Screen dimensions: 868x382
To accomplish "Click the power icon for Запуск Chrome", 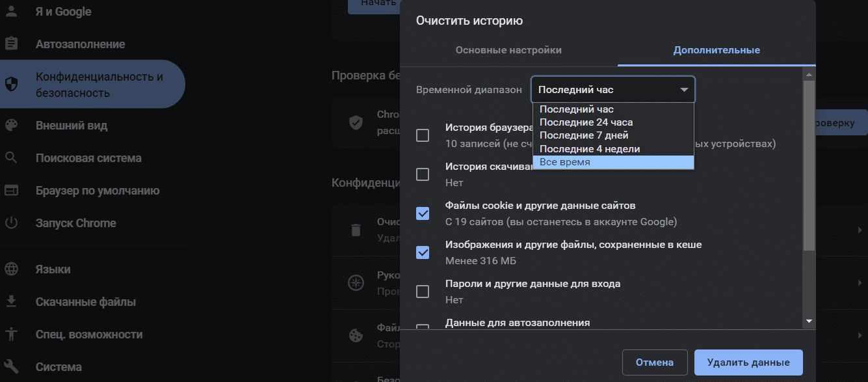I will click(11, 223).
